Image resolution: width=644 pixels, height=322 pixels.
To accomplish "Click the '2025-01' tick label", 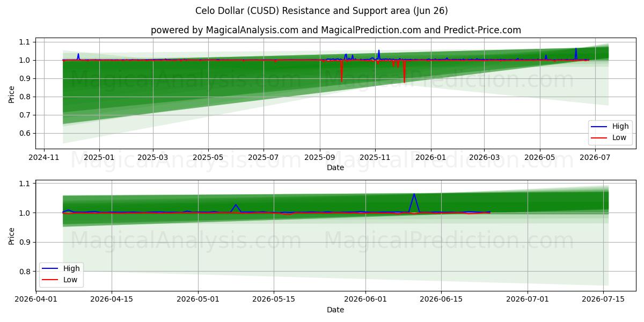I will (x=99, y=157).
